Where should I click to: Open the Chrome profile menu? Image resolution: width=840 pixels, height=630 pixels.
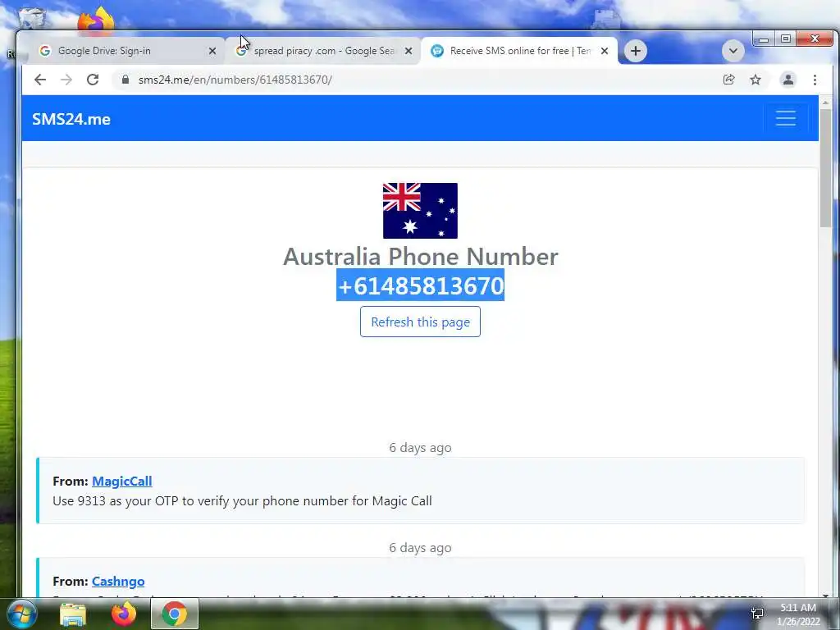point(788,80)
